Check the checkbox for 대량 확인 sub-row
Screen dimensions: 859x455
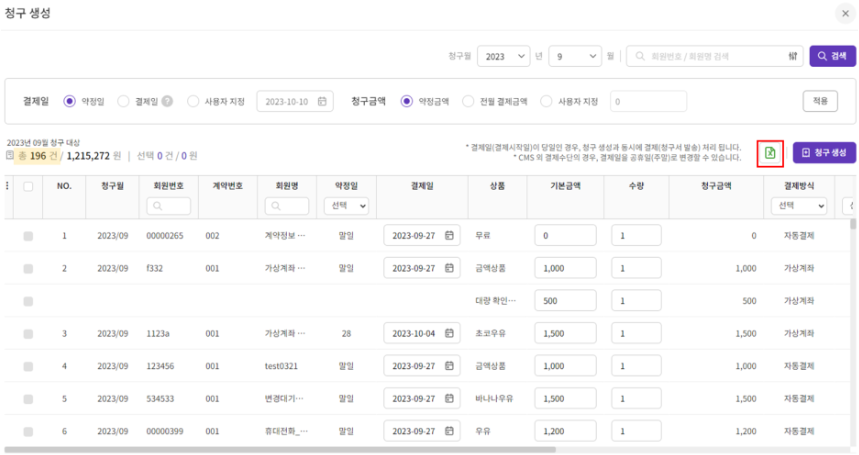click(x=28, y=301)
